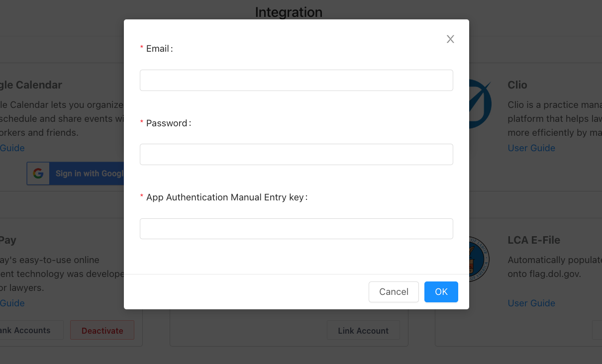
Task: Open the Clio User Guide link
Action: click(531, 148)
